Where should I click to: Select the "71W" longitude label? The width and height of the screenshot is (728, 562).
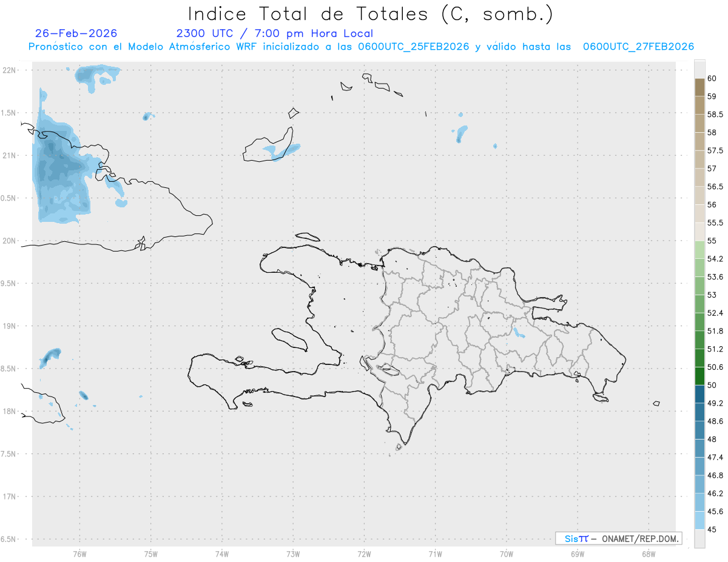click(435, 554)
